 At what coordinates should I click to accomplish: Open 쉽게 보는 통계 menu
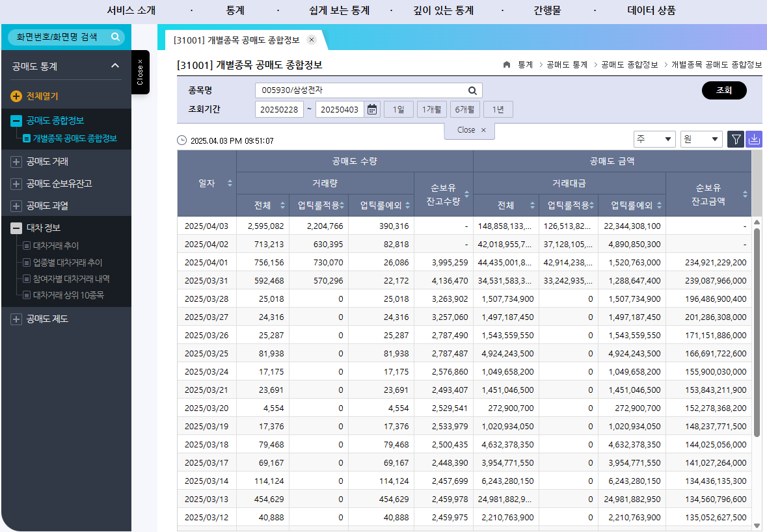point(339,10)
